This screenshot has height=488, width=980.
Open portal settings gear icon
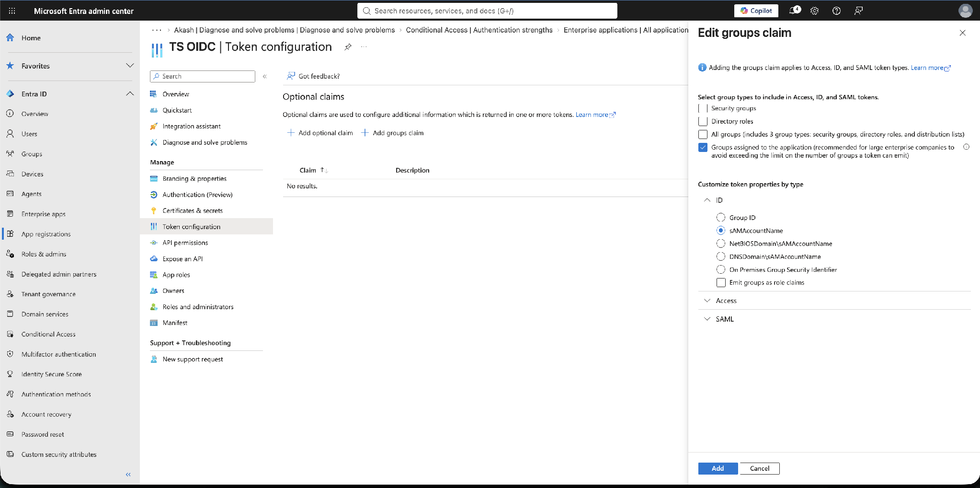[814, 11]
